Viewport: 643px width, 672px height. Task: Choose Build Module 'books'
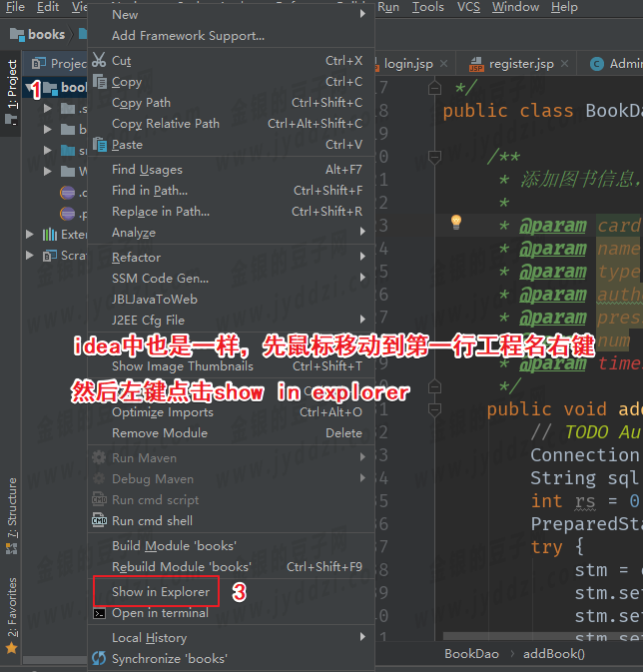point(231,546)
